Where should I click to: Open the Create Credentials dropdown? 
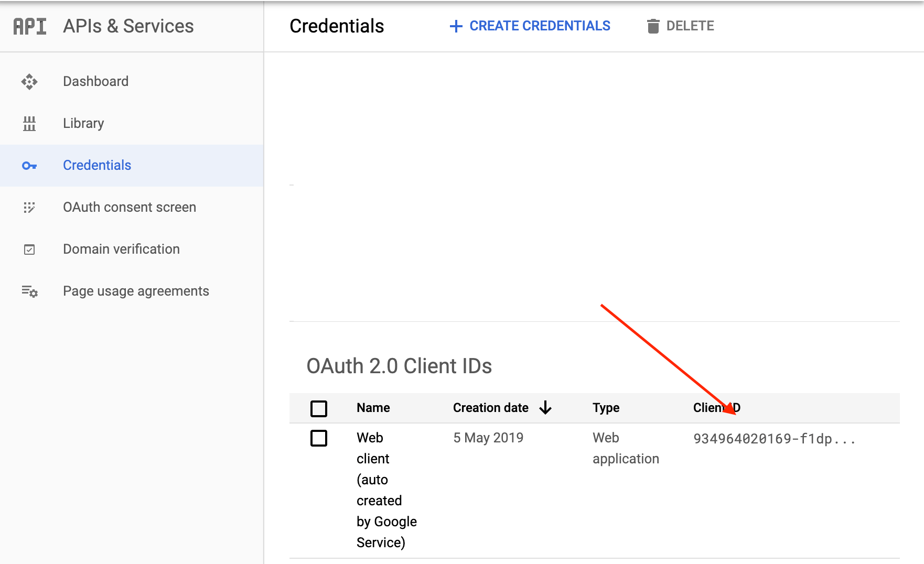pyautogui.click(x=540, y=26)
